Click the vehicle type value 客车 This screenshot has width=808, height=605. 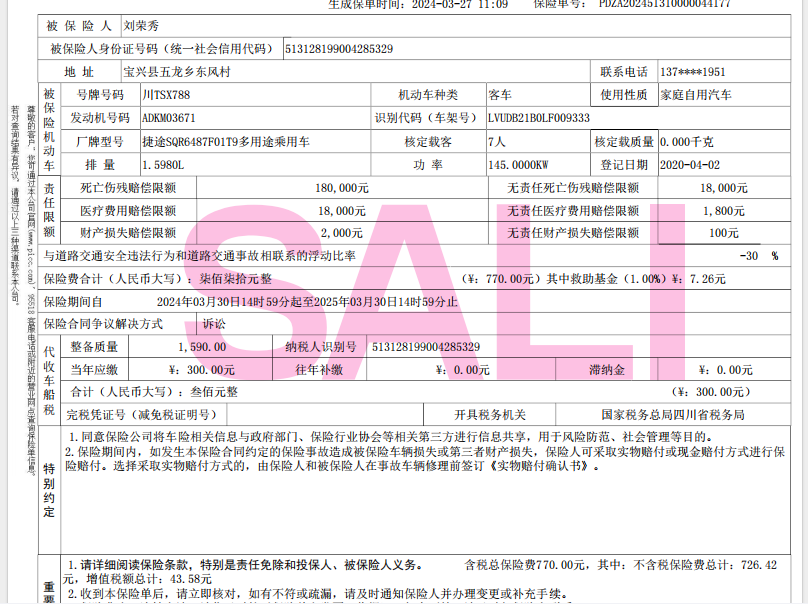[x=499, y=95]
